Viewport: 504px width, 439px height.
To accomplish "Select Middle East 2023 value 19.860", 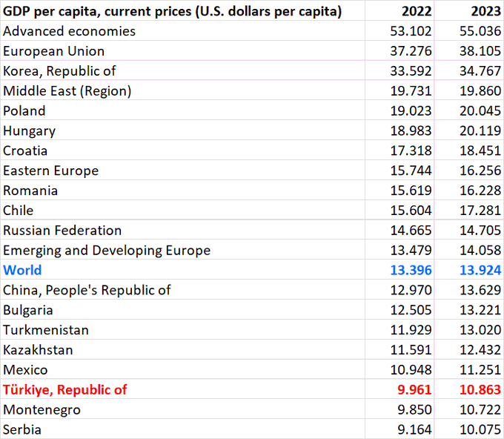I will (x=480, y=91).
